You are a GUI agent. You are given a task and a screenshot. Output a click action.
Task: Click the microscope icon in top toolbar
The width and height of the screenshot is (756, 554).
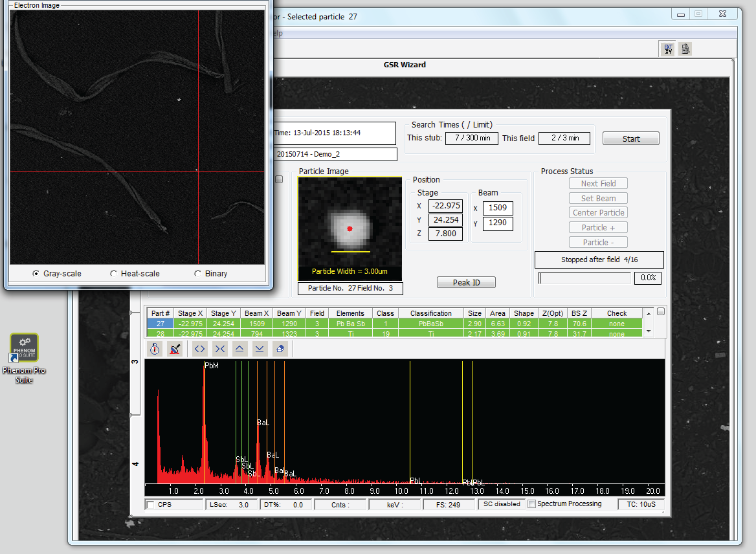(685, 49)
